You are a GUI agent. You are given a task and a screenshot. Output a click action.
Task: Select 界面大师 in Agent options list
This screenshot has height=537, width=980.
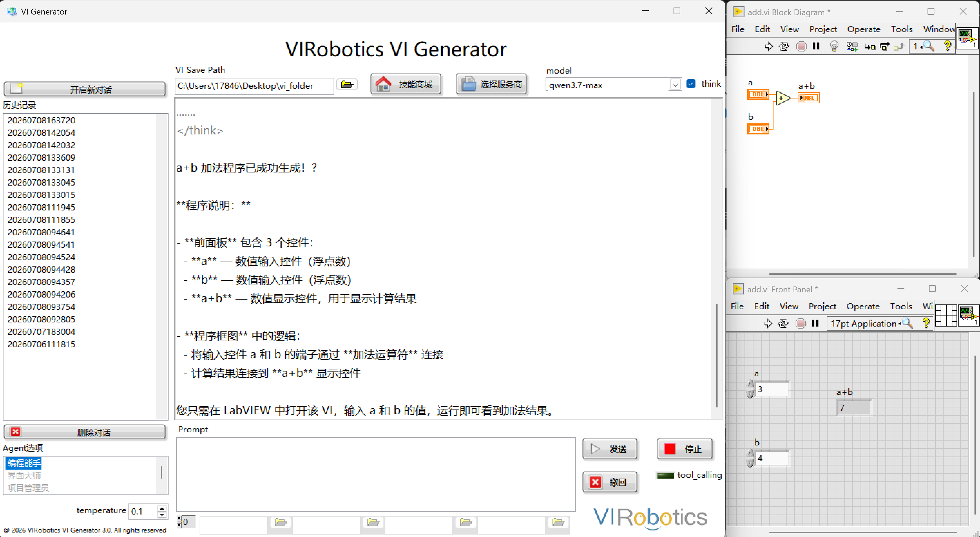24,475
